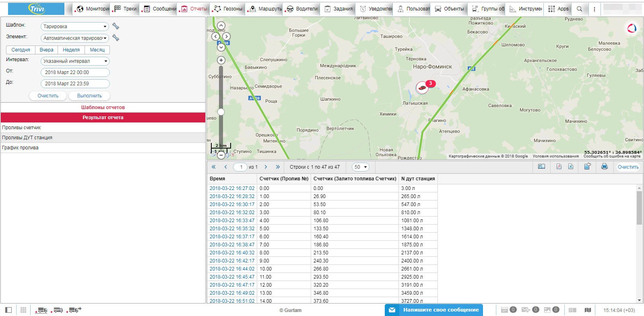Zoom in the map with plus button

(x=221, y=60)
